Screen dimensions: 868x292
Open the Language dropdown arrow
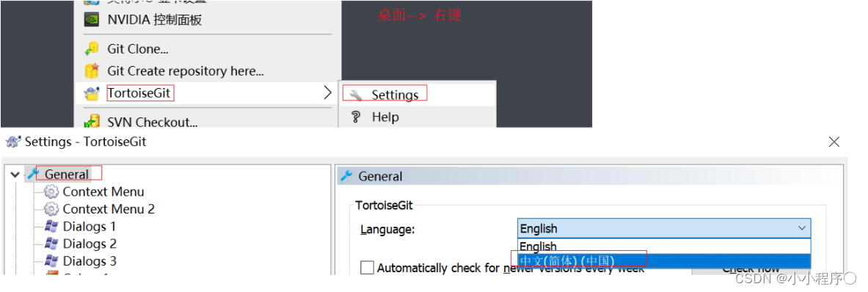801,228
